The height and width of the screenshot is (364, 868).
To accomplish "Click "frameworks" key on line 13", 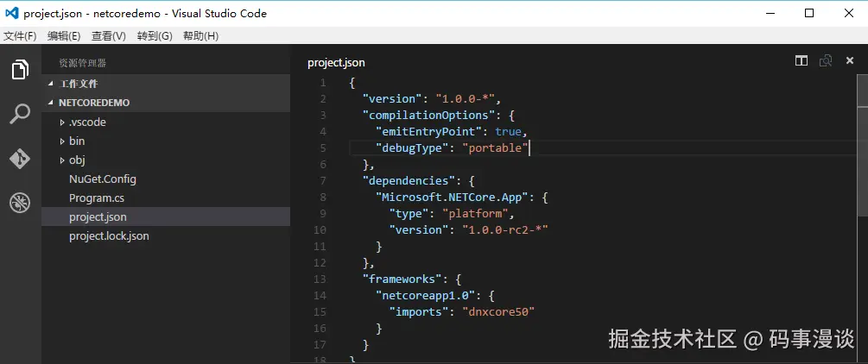I will point(402,279).
